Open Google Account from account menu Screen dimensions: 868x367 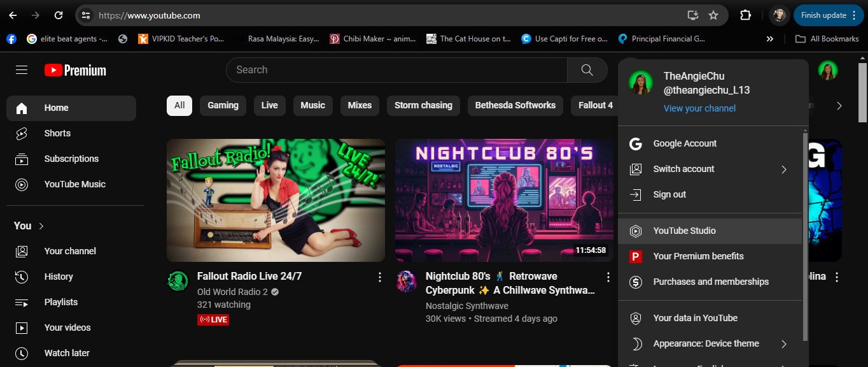tap(710, 144)
